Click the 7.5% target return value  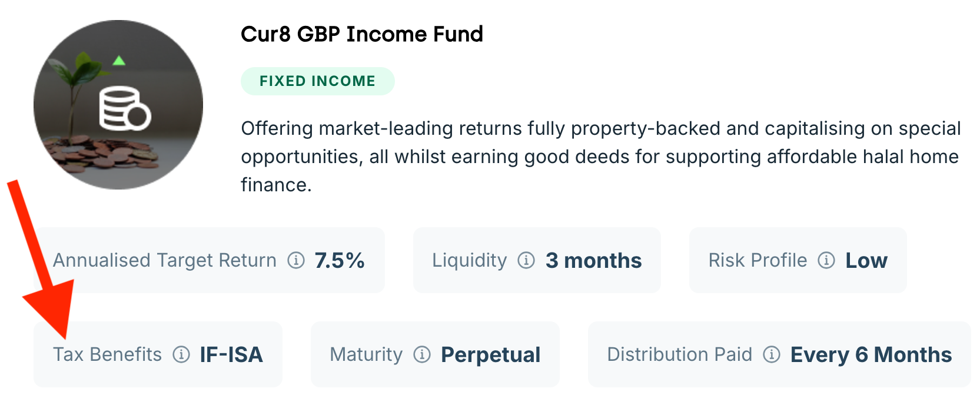pos(340,260)
